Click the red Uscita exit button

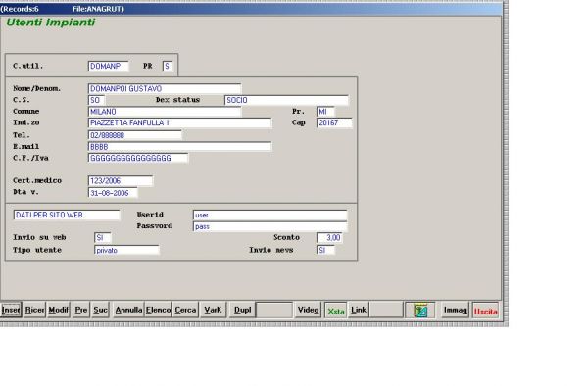(486, 311)
